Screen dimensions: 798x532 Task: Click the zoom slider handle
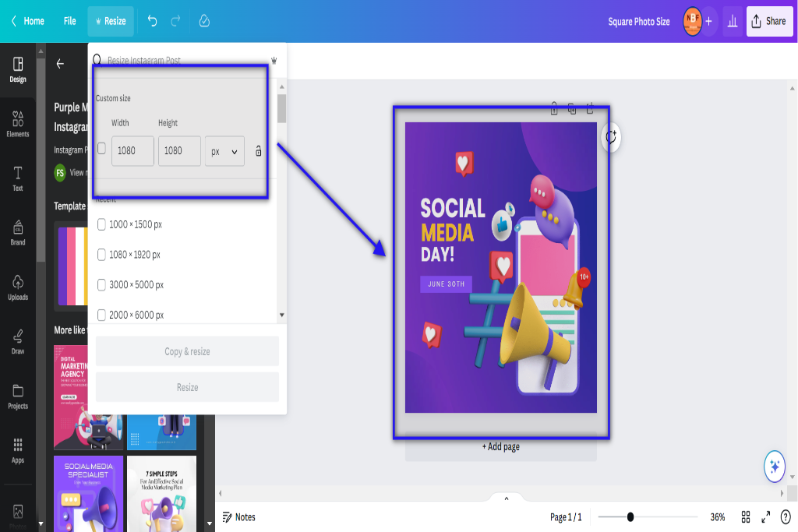coord(630,516)
